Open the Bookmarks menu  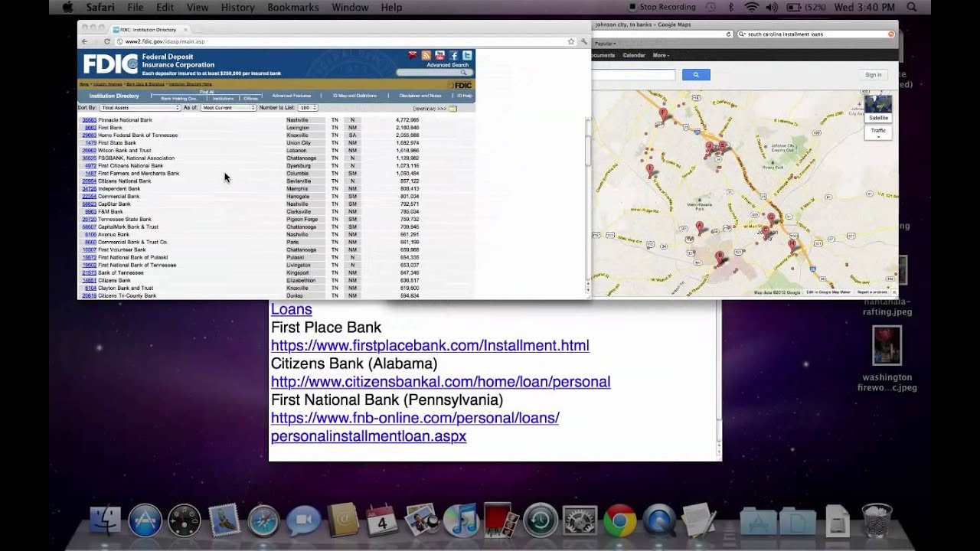[293, 7]
